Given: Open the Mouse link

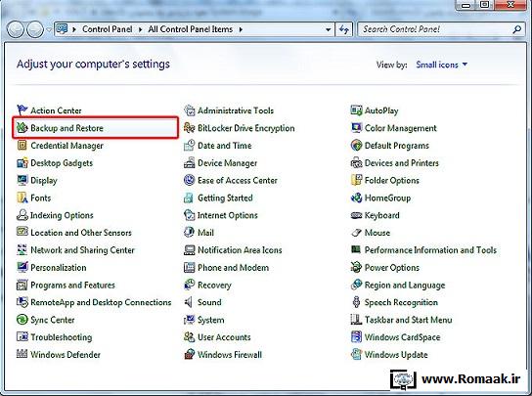Looking at the screenshot, I should pyautogui.click(x=377, y=233).
